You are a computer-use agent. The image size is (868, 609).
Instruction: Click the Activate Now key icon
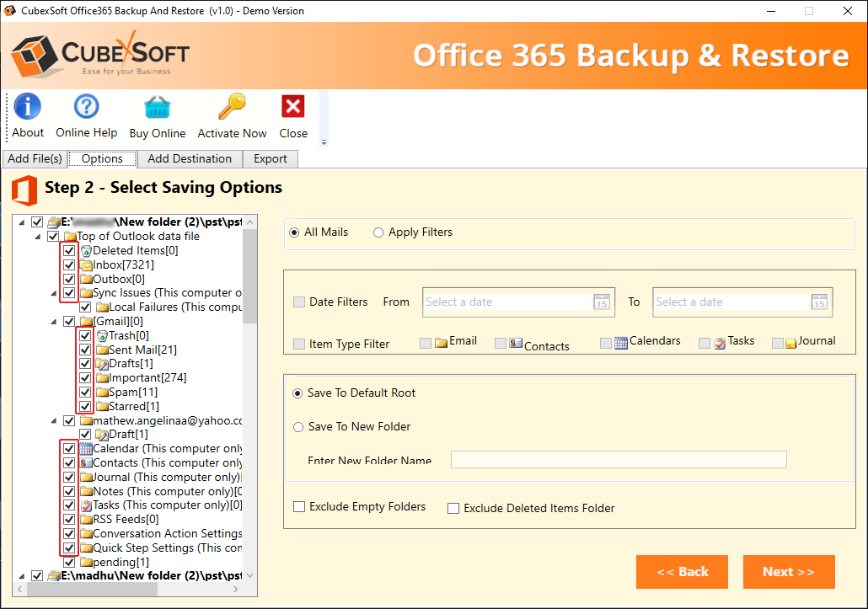pyautogui.click(x=232, y=106)
